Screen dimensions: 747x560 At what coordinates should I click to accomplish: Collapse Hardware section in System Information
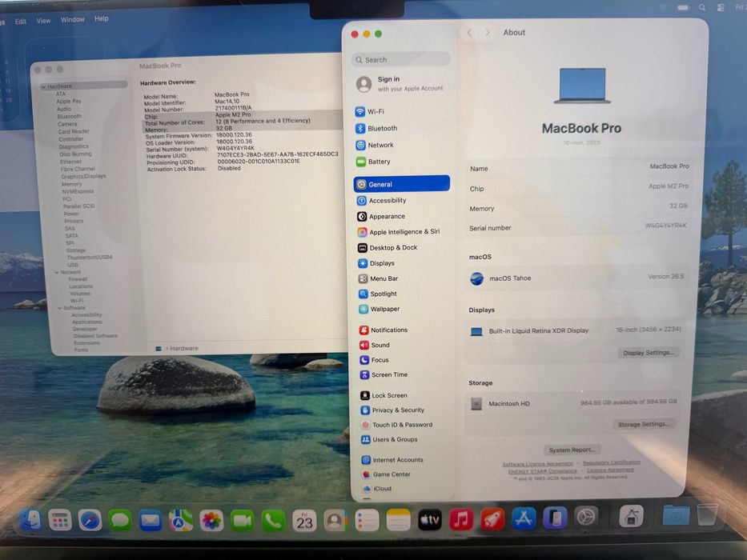pos(43,86)
